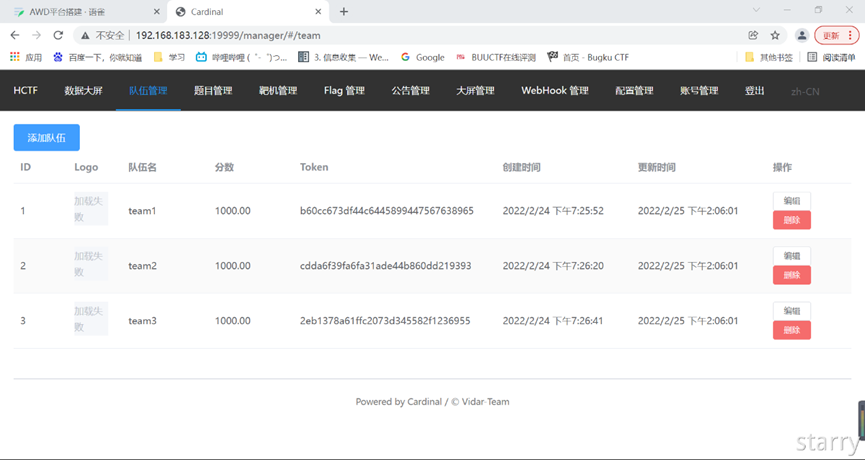Open the 哔哩哔哩 bookmark

(x=242, y=57)
